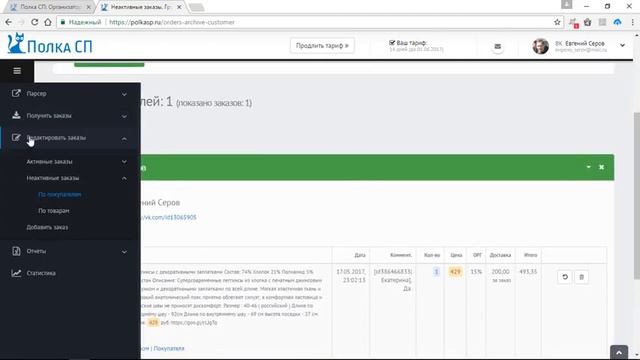This screenshot has width=640, height=360.
Task: Click the scroll-to-top arrow button
Action: (619, 353)
